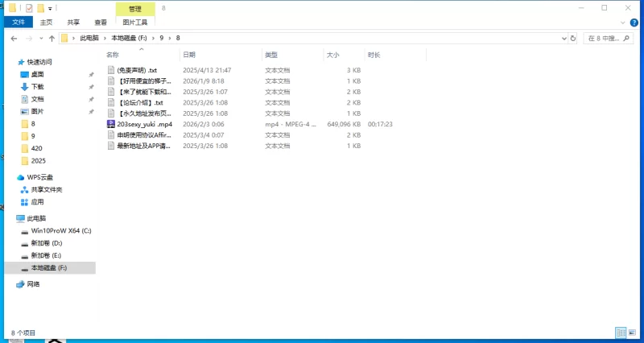
Task: Open WPS云盘 in navigation pane
Action: pyautogui.click(x=39, y=177)
